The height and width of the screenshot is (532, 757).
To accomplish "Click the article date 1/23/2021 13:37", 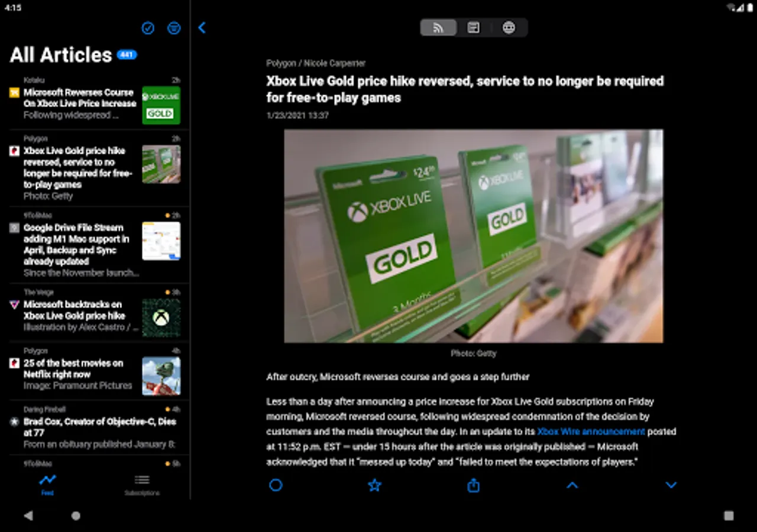I will click(x=297, y=116).
